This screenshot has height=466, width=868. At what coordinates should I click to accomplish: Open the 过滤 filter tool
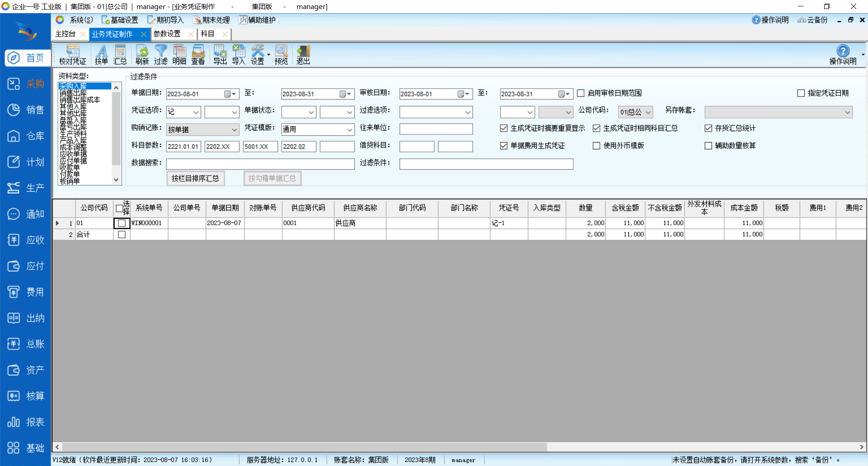point(160,55)
